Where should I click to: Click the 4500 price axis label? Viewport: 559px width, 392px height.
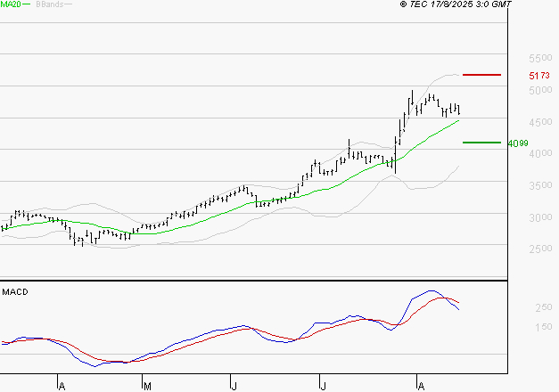click(540, 122)
